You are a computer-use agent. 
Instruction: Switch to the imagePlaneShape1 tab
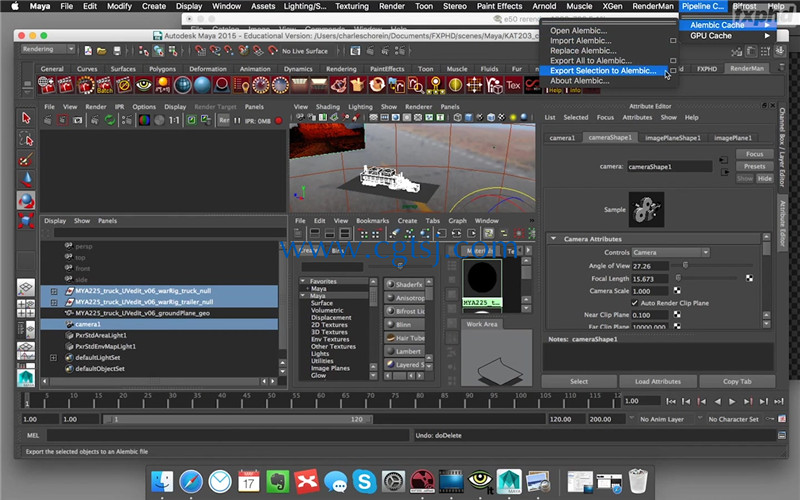[x=672, y=138]
